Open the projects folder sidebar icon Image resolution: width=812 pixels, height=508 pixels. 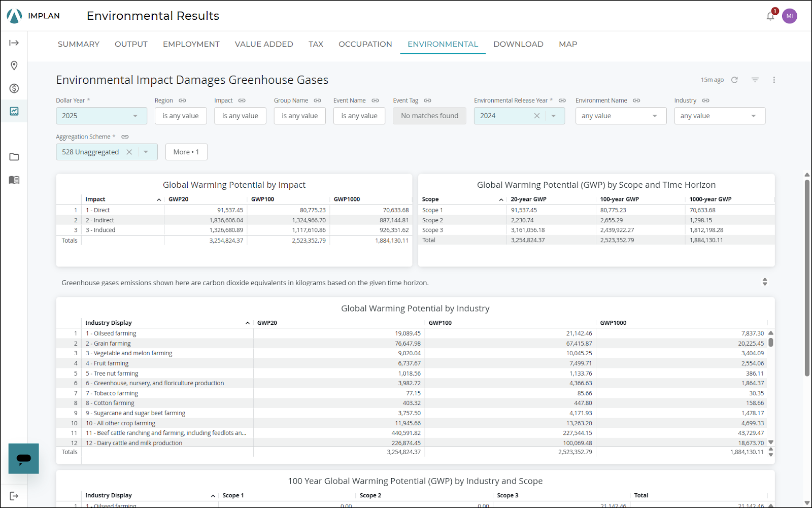pos(14,157)
